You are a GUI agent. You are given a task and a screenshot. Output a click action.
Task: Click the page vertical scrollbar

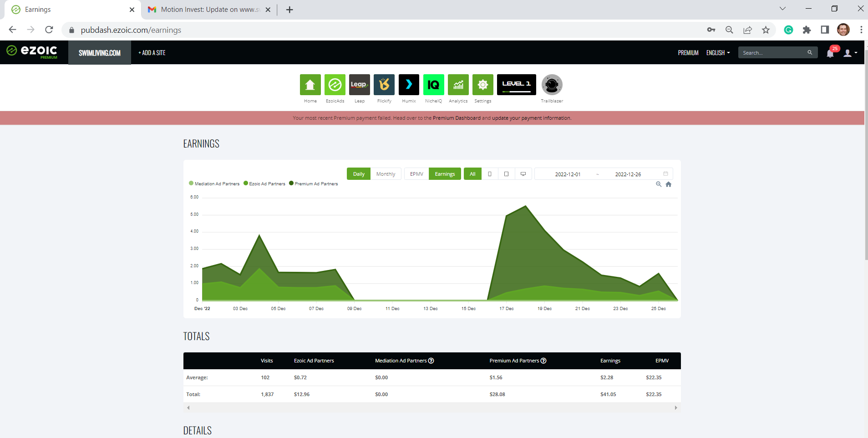coord(866,155)
